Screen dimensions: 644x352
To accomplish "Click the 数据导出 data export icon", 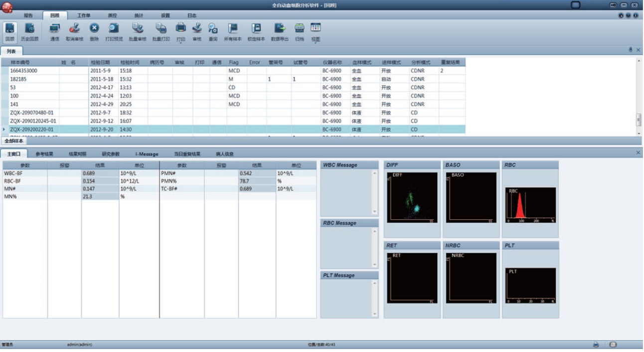I will 280,31.
